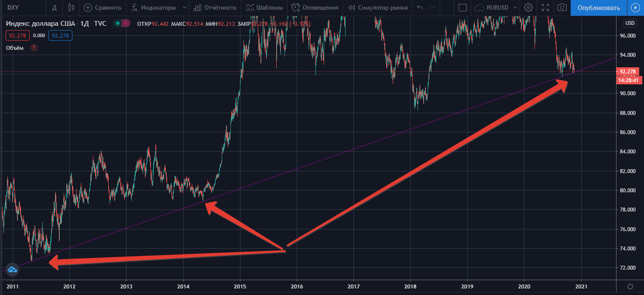The height and width of the screenshot is (295, 644).
Task: Open the candlestick chart style selector
Action: coord(72,7)
